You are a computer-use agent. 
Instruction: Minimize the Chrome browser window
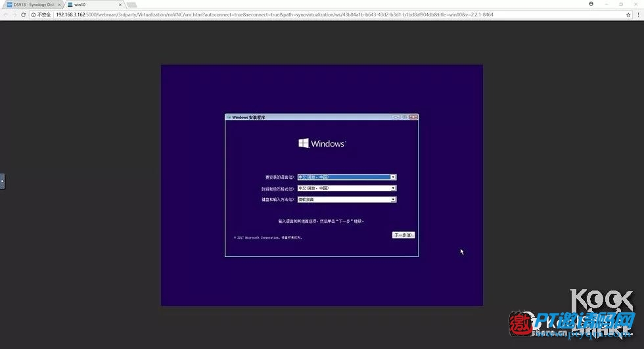(607, 4)
